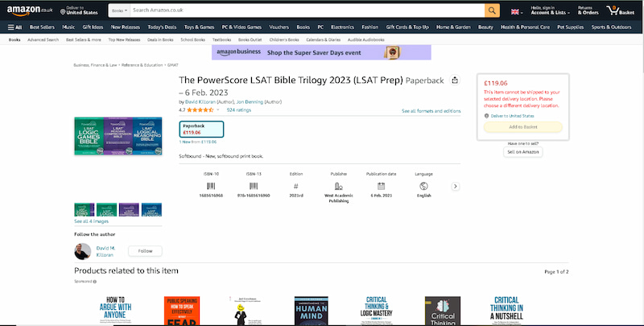The width and height of the screenshot is (644, 326).
Task: Open PC & Video Games nav item
Action: (242, 27)
